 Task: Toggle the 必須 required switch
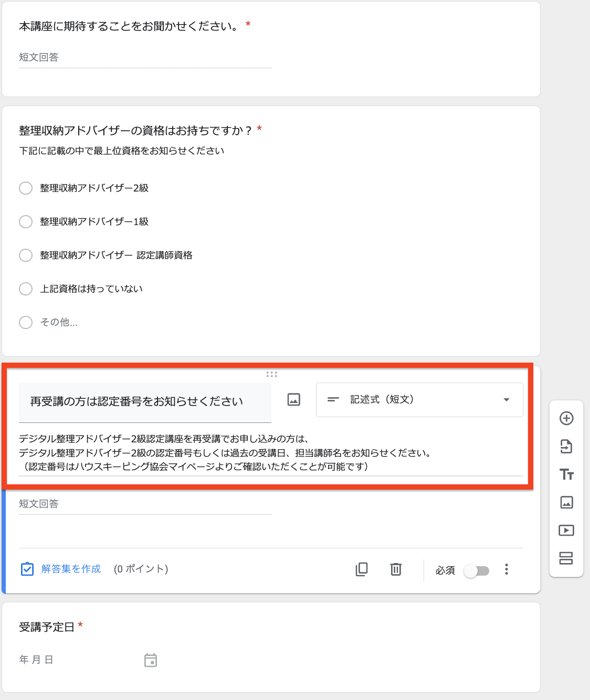(477, 571)
